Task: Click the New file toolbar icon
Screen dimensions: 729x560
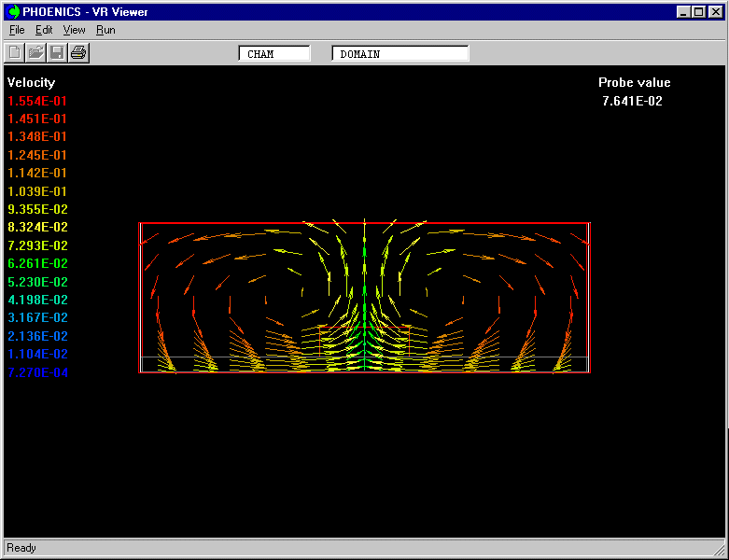Action: pos(15,52)
